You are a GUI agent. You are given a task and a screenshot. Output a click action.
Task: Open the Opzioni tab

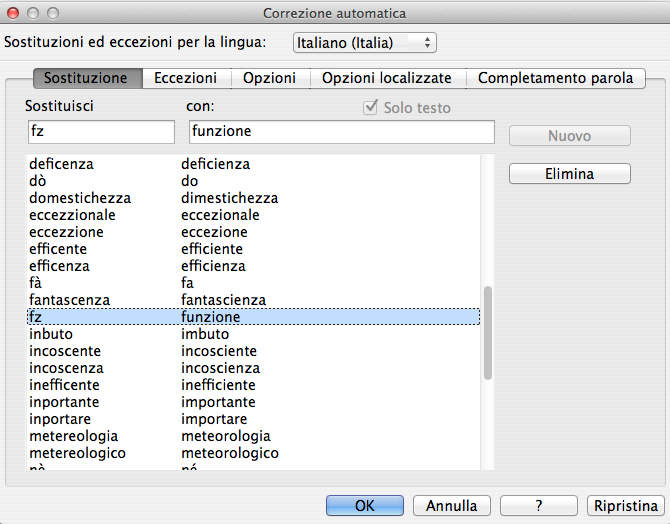[269, 78]
